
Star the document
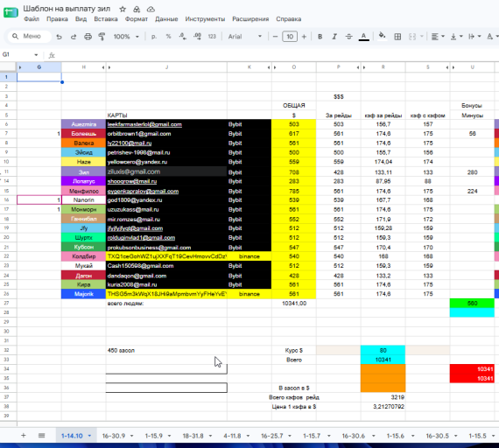(123, 10)
